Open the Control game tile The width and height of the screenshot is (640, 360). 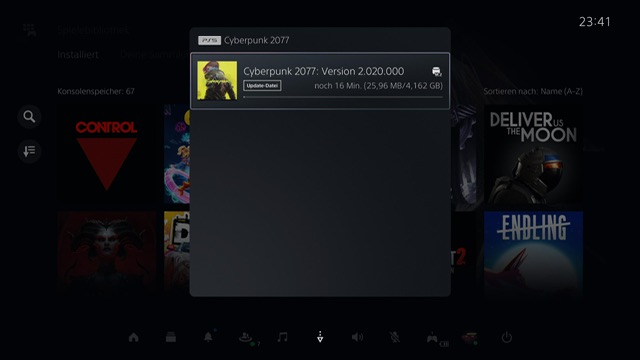pyautogui.click(x=107, y=154)
